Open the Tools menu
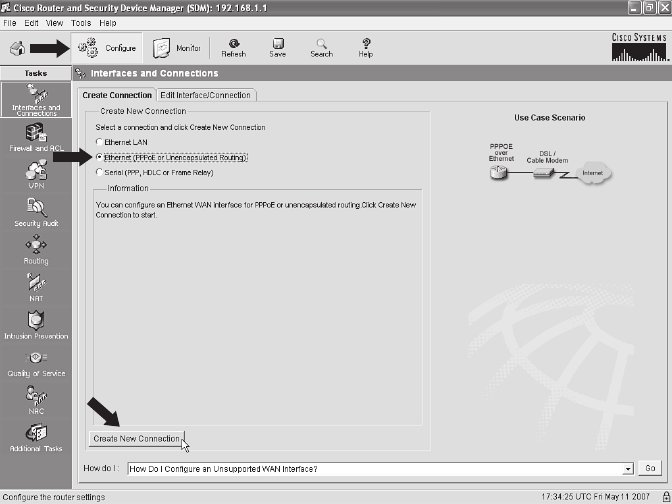Viewport: 672px width, 504px height. point(81,23)
